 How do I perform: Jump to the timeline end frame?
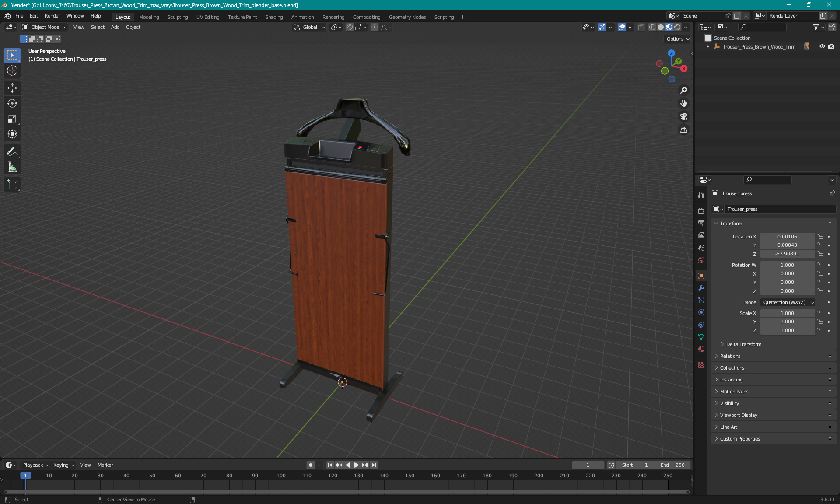374,465
